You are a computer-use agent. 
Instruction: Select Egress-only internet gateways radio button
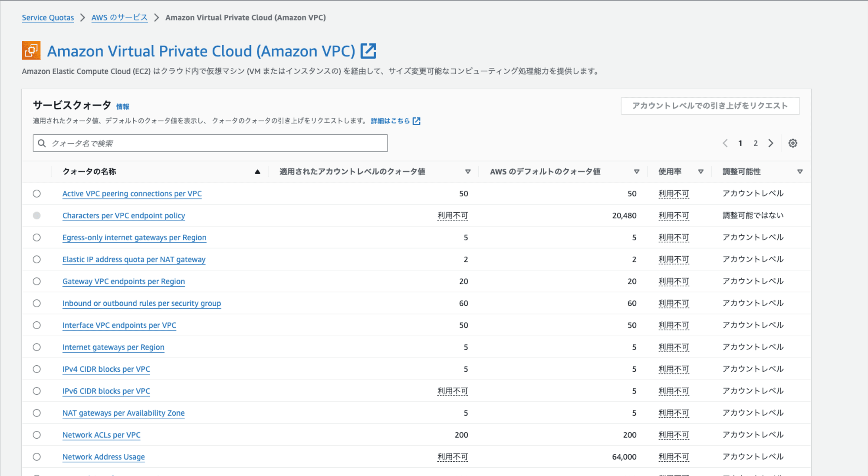[37, 238]
